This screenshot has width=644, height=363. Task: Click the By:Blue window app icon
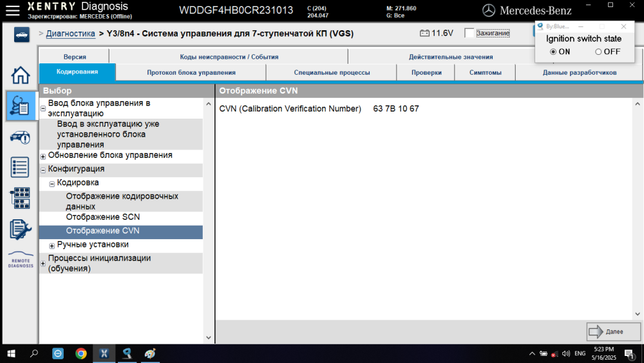coord(540,26)
